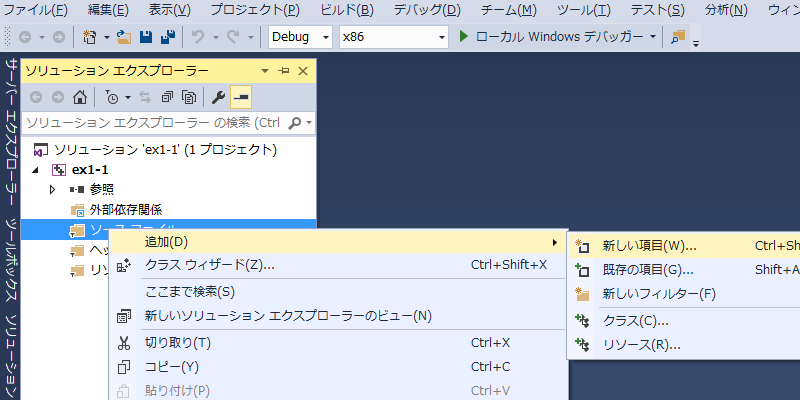Open the プロジェクト(P) menu

(255, 10)
